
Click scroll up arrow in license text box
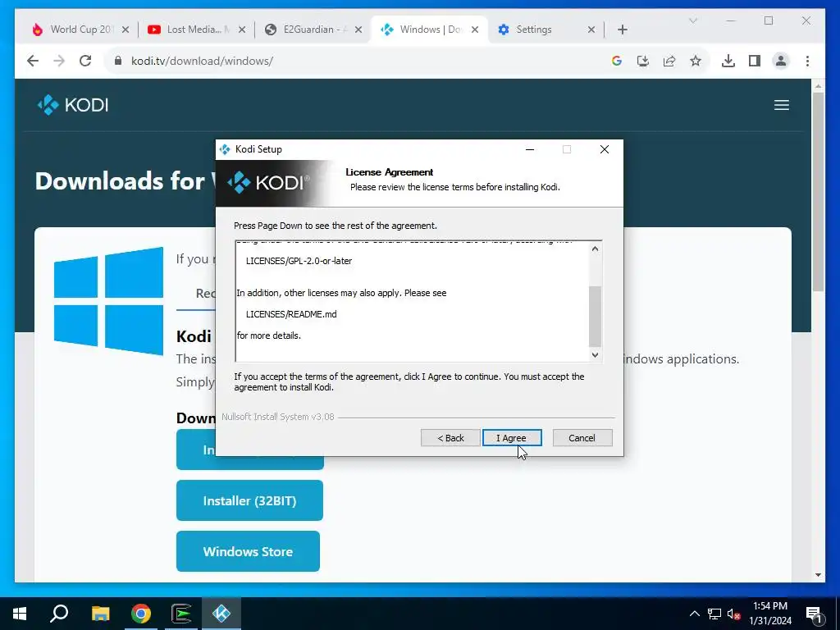point(595,249)
